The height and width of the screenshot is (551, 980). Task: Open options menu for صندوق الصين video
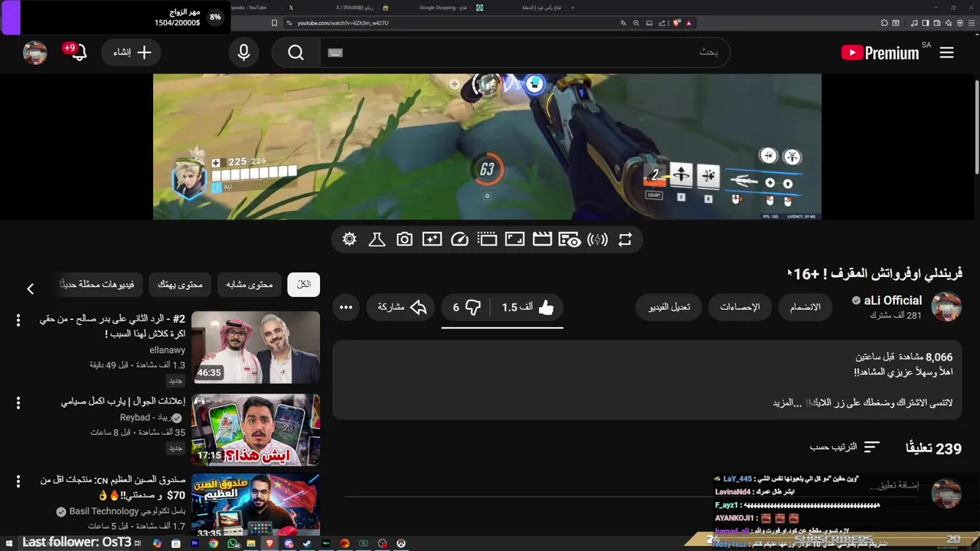pyautogui.click(x=18, y=481)
